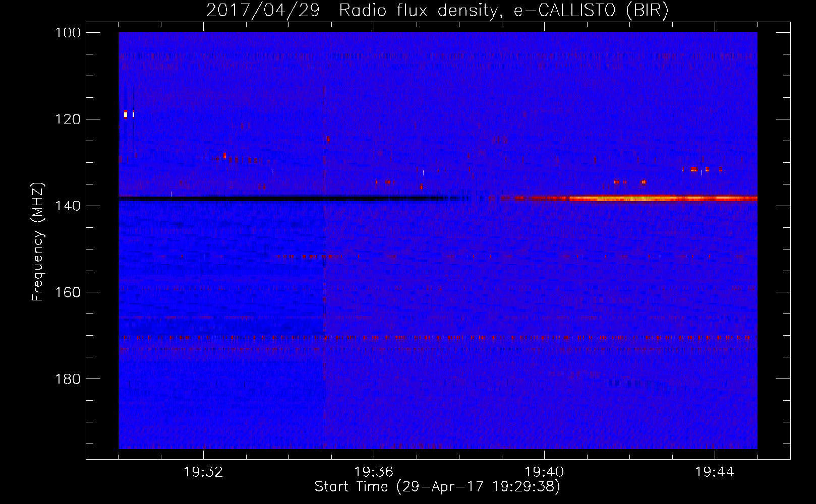The height and width of the screenshot is (504, 816).
Task: Click the 160 frequency tick label
Action: click(x=68, y=292)
